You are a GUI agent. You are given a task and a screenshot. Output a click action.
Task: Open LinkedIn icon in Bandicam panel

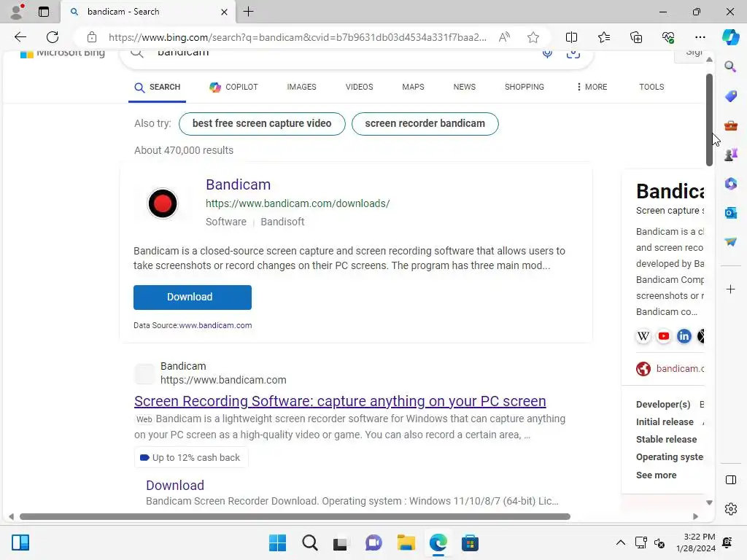coord(684,336)
